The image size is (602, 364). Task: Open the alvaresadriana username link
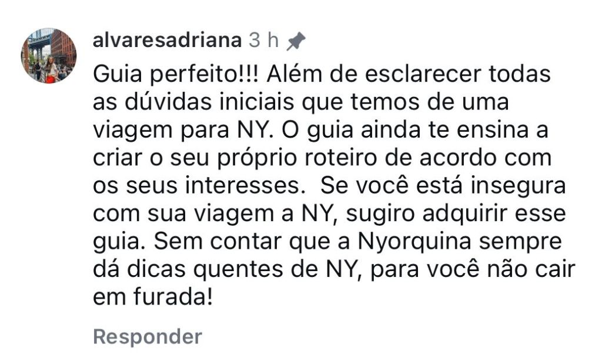(168, 40)
